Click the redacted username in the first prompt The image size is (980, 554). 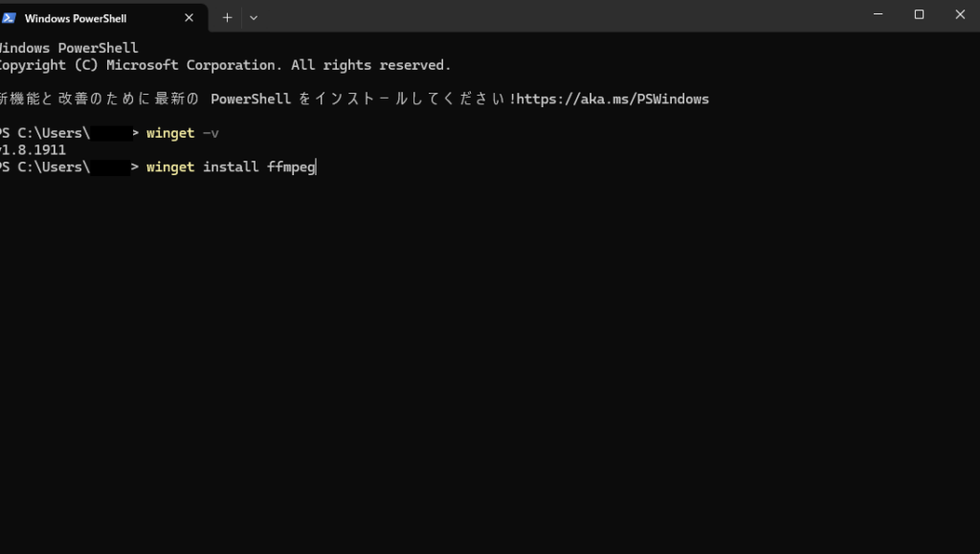click(x=111, y=133)
